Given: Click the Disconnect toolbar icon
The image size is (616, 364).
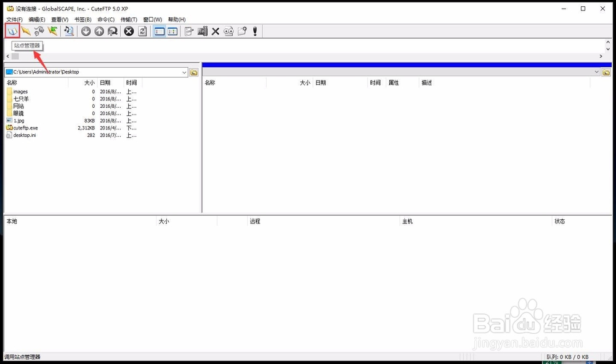Looking at the screenshot, I should (x=39, y=31).
